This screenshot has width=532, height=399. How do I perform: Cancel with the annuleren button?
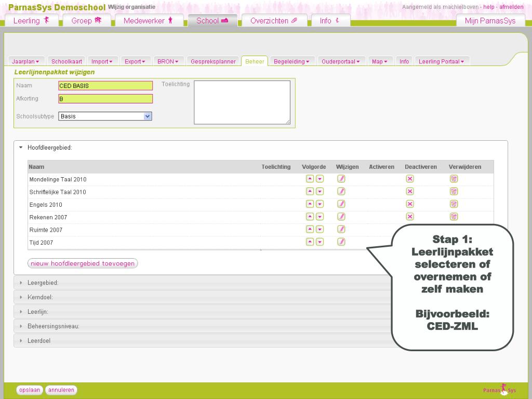[61, 390]
